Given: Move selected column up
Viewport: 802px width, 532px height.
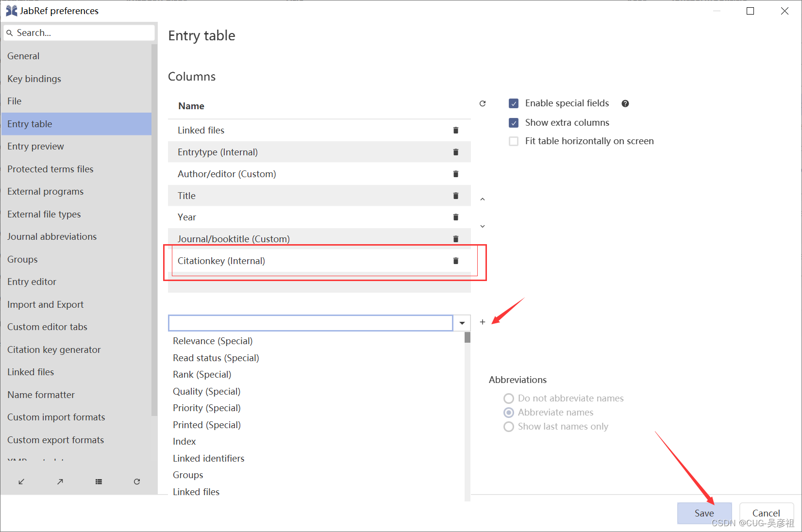Looking at the screenshot, I should 483,199.
